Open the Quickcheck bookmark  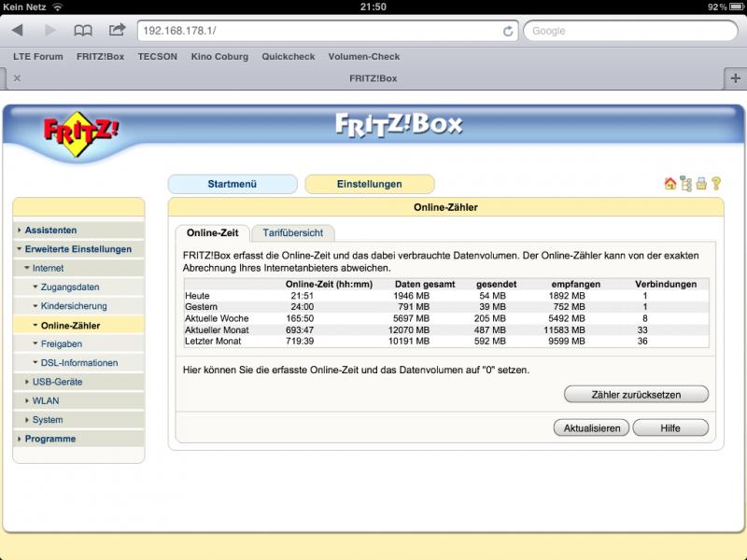click(289, 57)
